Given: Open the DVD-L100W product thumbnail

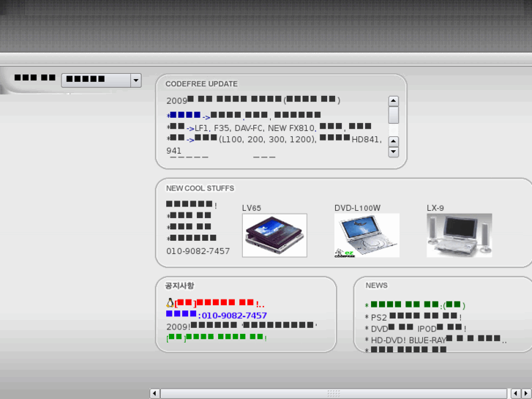Looking at the screenshot, I should point(367,235).
